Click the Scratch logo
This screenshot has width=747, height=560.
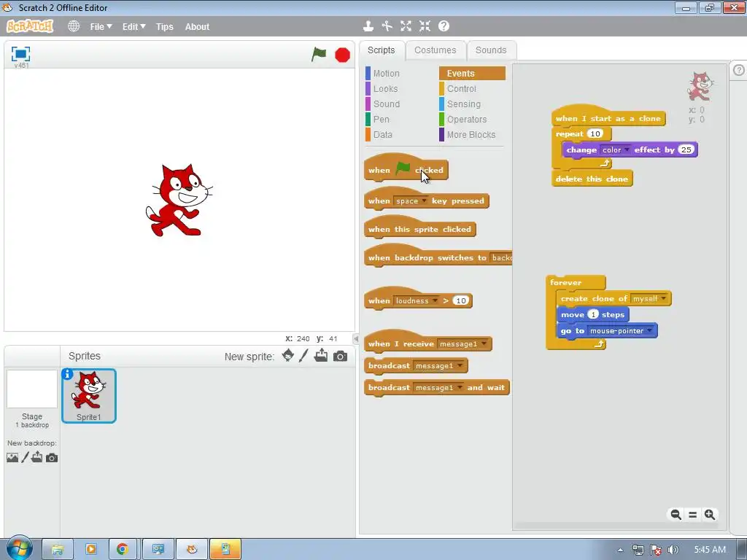[30, 26]
